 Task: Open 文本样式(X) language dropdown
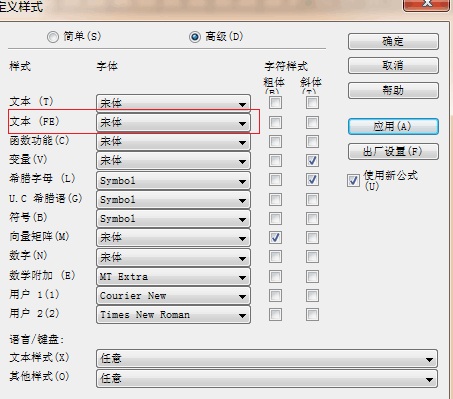click(x=267, y=359)
